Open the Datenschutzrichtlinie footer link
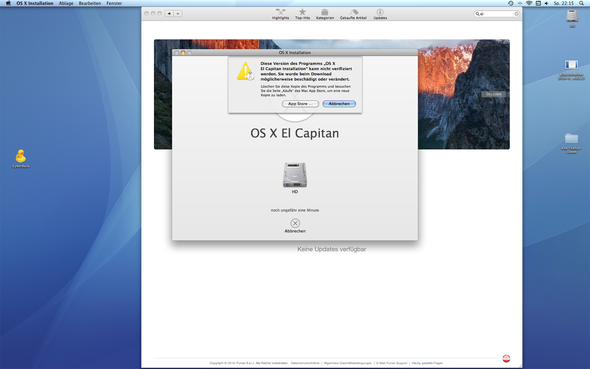Viewport: 590px width, 369px height. point(305,363)
